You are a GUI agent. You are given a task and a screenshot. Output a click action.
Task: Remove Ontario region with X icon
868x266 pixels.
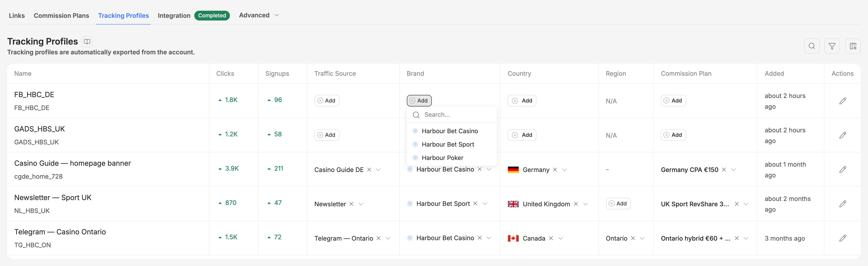click(633, 238)
